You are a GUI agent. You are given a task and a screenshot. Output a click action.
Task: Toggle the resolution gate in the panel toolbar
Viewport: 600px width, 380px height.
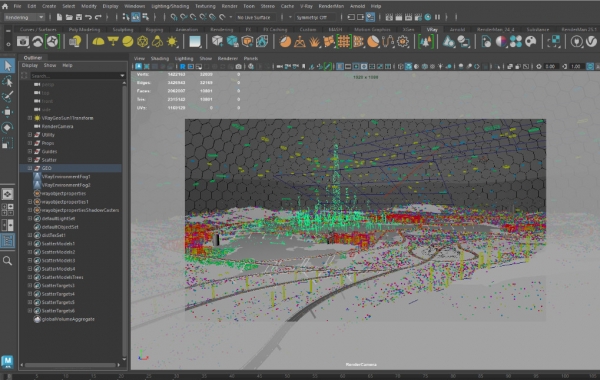[356, 67]
